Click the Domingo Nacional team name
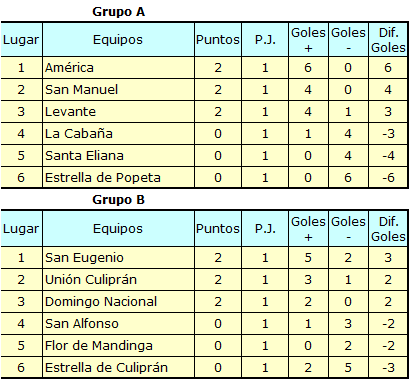This screenshot has width=409, height=379. pyautogui.click(x=101, y=302)
